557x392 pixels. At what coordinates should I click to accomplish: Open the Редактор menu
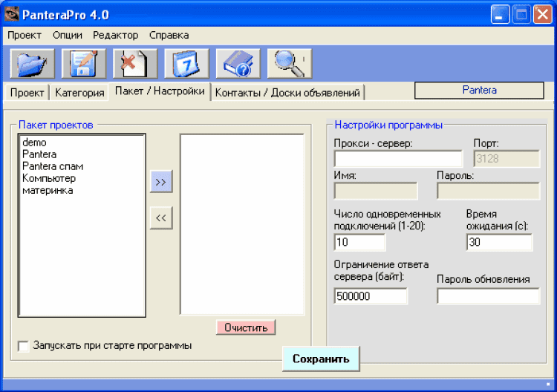point(115,35)
